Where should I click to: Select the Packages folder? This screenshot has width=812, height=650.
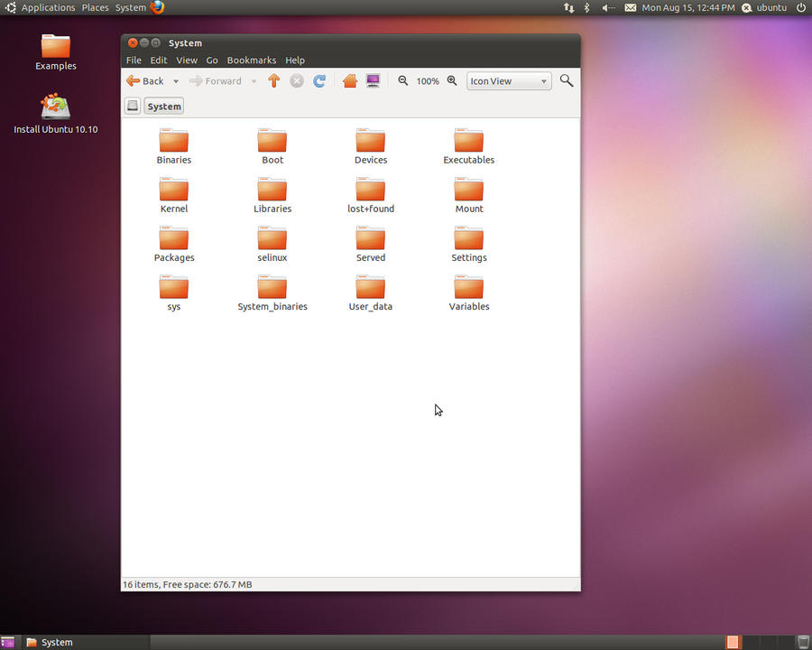tap(174, 244)
